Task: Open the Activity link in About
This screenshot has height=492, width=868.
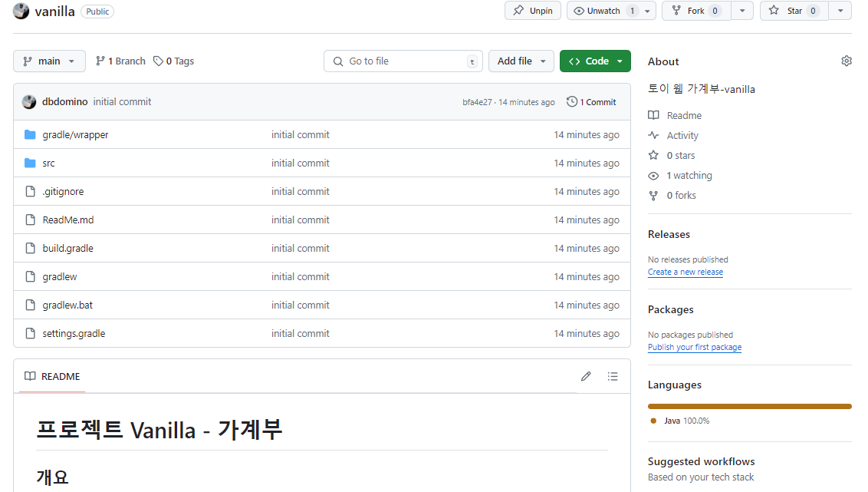Action: point(682,135)
